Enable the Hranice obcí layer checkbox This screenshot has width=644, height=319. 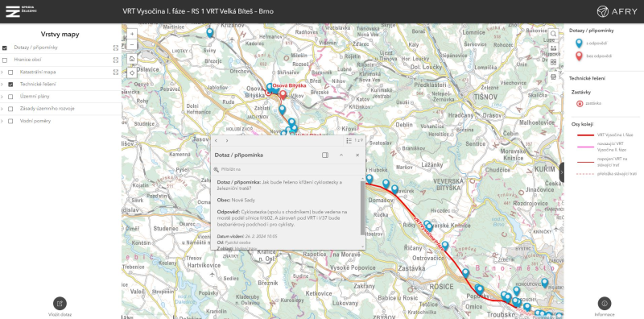click(5, 60)
